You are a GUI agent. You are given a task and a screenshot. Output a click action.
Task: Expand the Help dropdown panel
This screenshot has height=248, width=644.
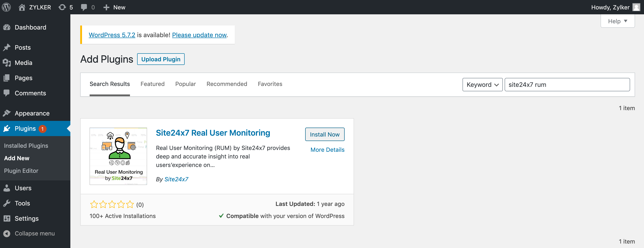click(617, 21)
